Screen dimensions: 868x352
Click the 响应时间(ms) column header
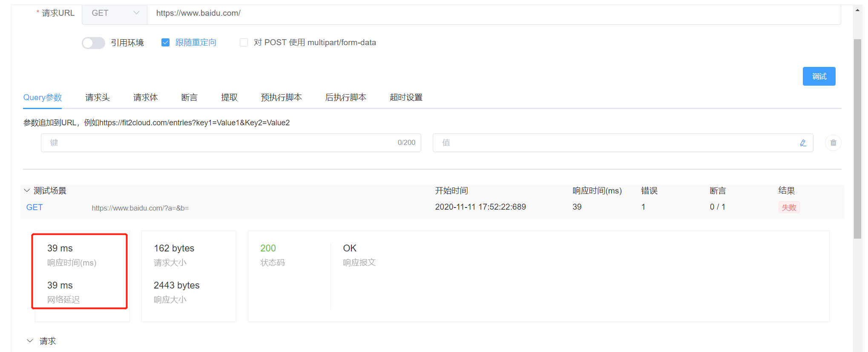click(x=597, y=190)
